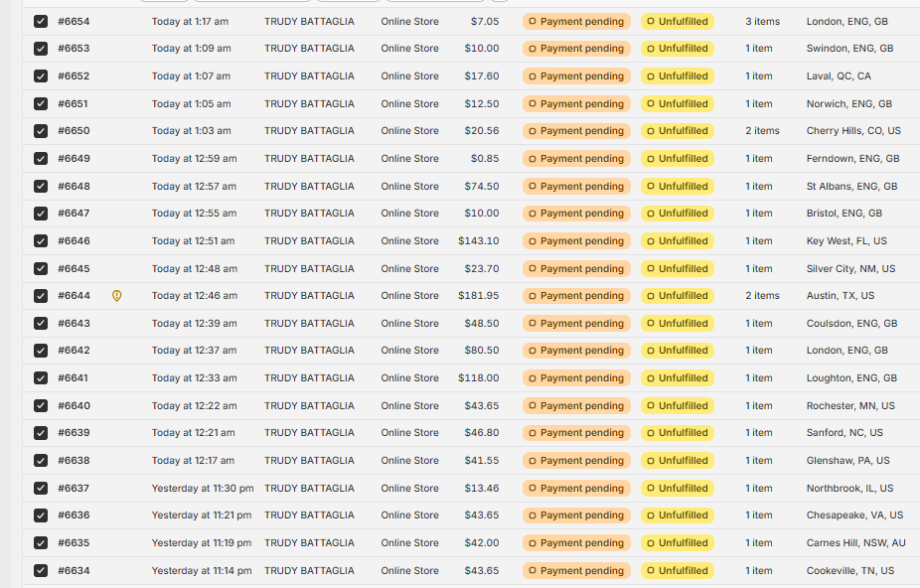Click total $181.95 on order #6644
920x588 pixels.
pos(479,296)
